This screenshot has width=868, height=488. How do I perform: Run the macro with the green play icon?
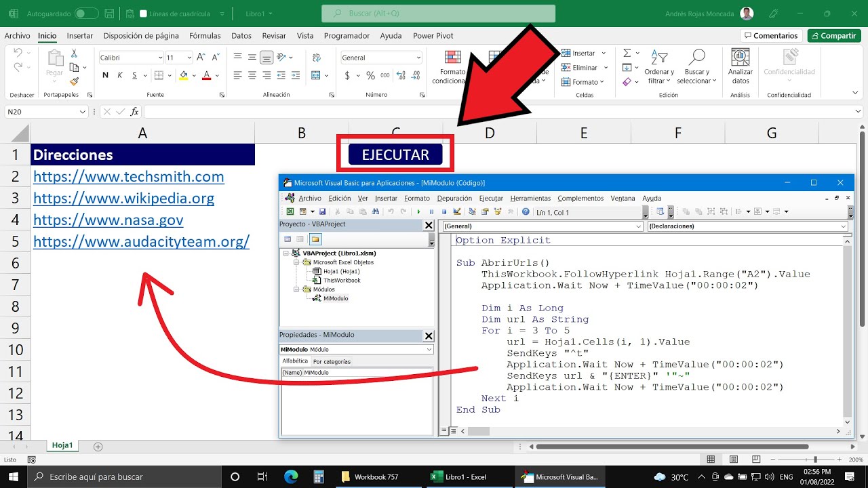tap(418, 211)
